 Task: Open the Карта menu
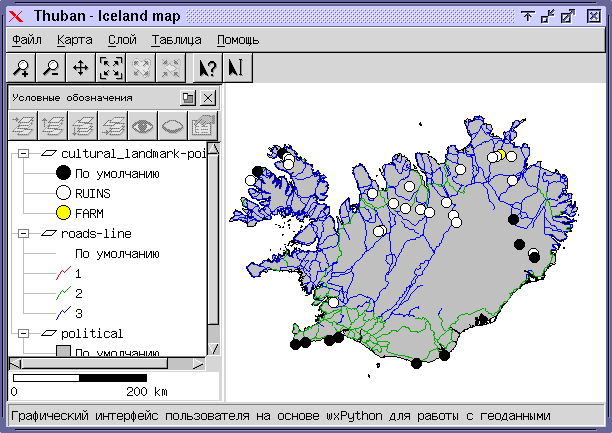pos(75,40)
